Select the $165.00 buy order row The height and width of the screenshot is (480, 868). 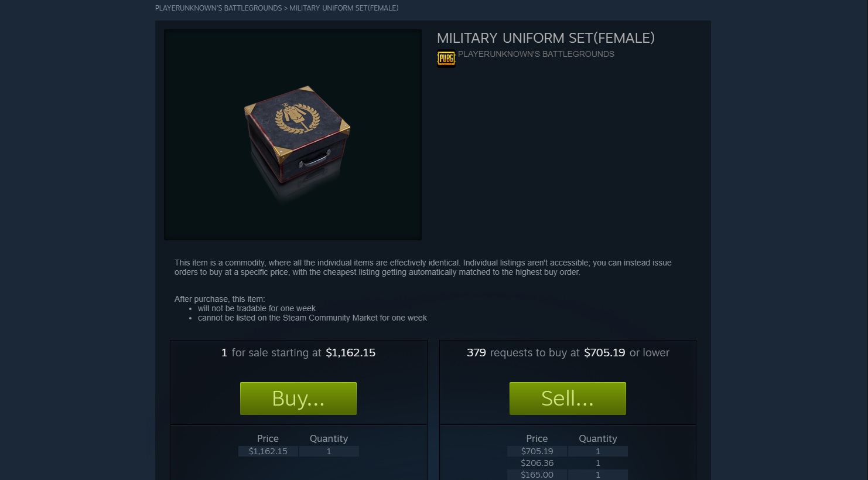pyautogui.click(x=568, y=475)
